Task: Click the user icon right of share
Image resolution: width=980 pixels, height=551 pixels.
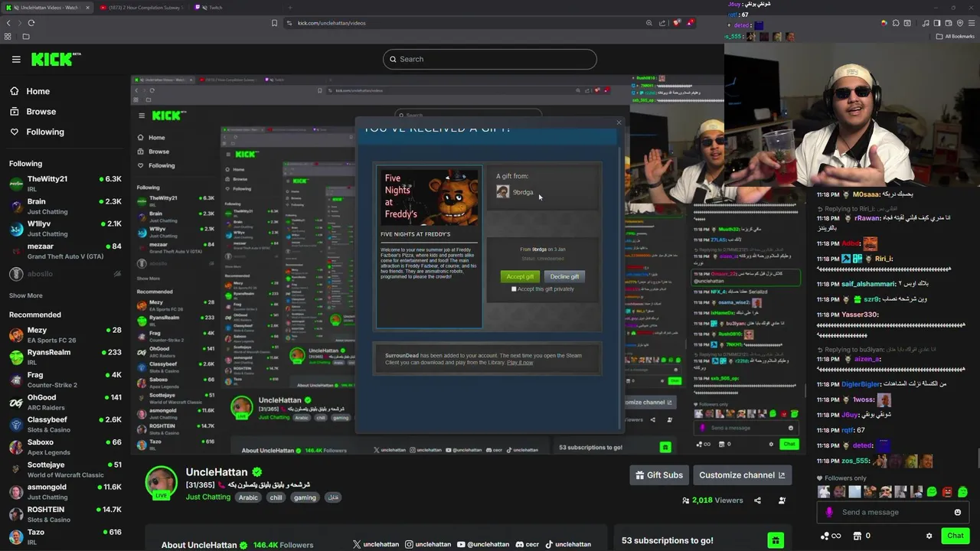Action: coord(782,500)
